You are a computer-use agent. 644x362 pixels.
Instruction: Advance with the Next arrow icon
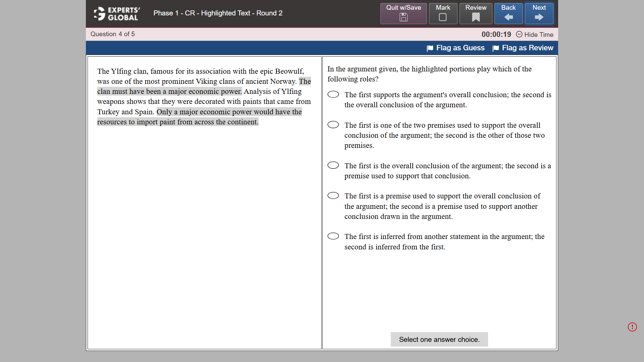point(539,17)
